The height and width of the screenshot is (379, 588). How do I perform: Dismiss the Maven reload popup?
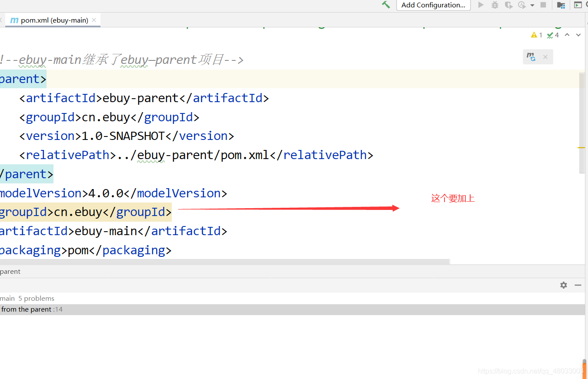click(545, 57)
